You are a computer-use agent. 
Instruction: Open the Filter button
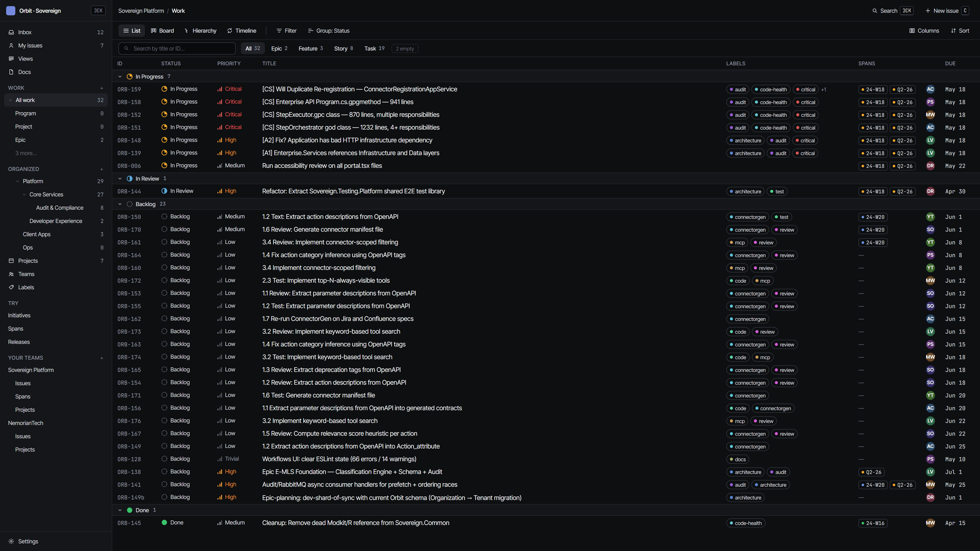(x=286, y=31)
